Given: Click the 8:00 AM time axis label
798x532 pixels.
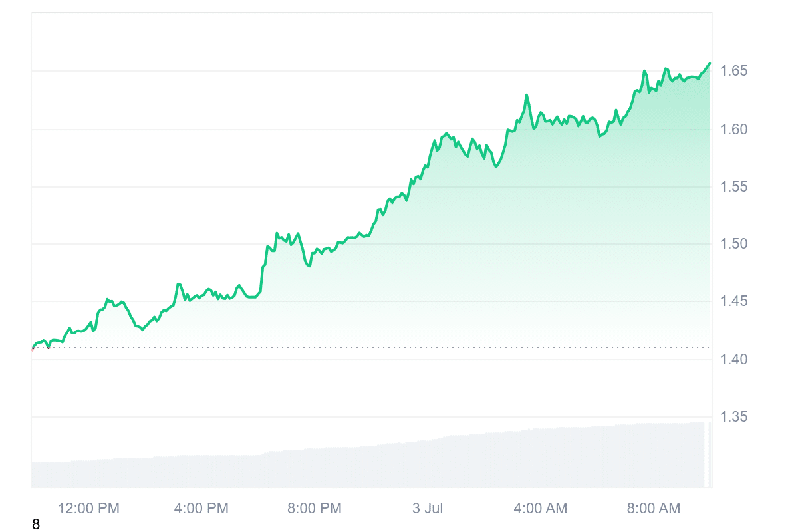Looking at the screenshot, I should 654,509.
